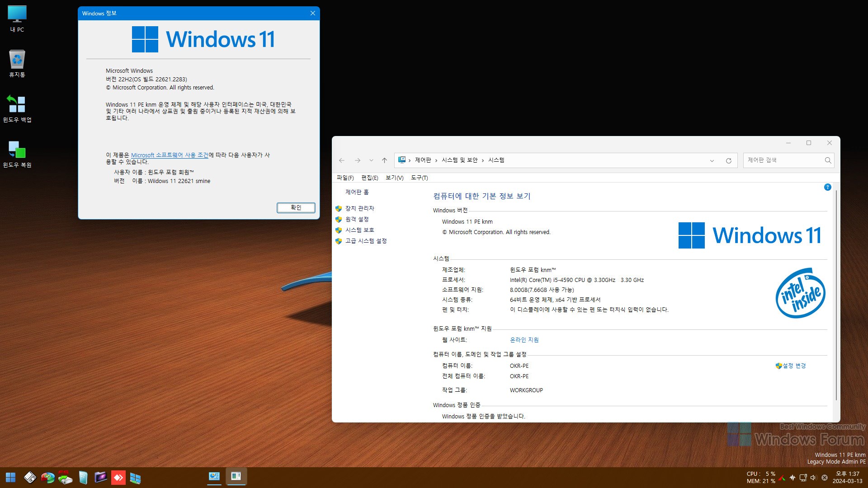This screenshot has height=488, width=868.
Task: Open the 내 PC desktop icon
Action: [x=17, y=19]
